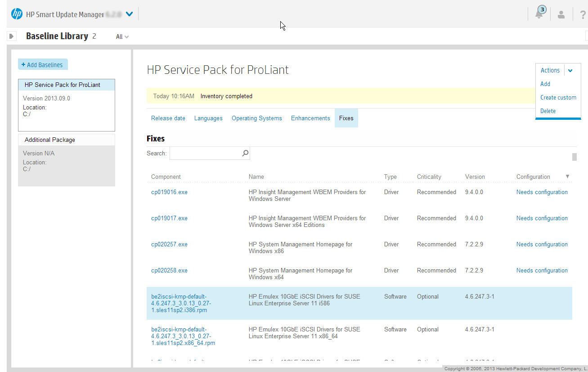Click Needs configuration for cp019017.exe
This screenshot has width=588, height=372.
pyautogui.click(x=542, y=218)
